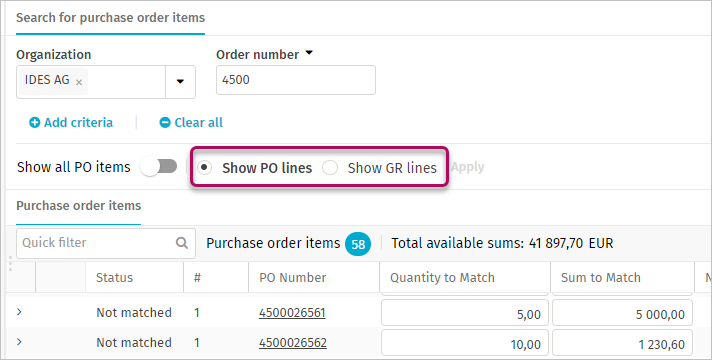Screen dimensions: 712x360
Task: Expand the row for PO 4500026561
Action: point(19,312)
